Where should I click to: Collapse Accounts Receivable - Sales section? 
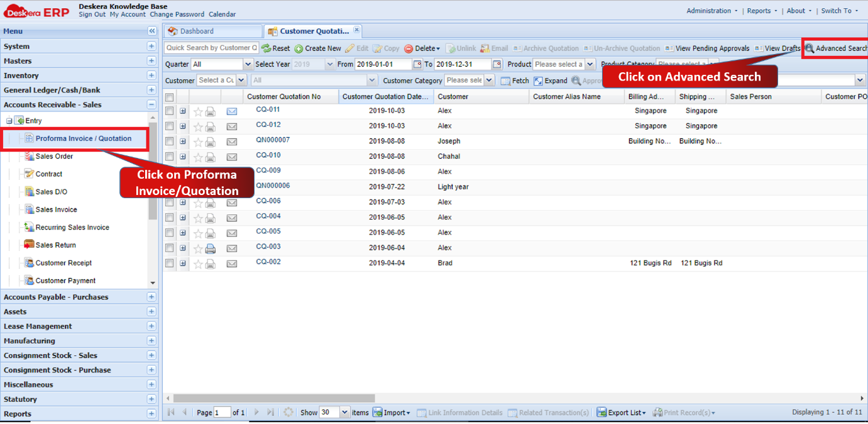pyautogui.click(x=151, y=104)
